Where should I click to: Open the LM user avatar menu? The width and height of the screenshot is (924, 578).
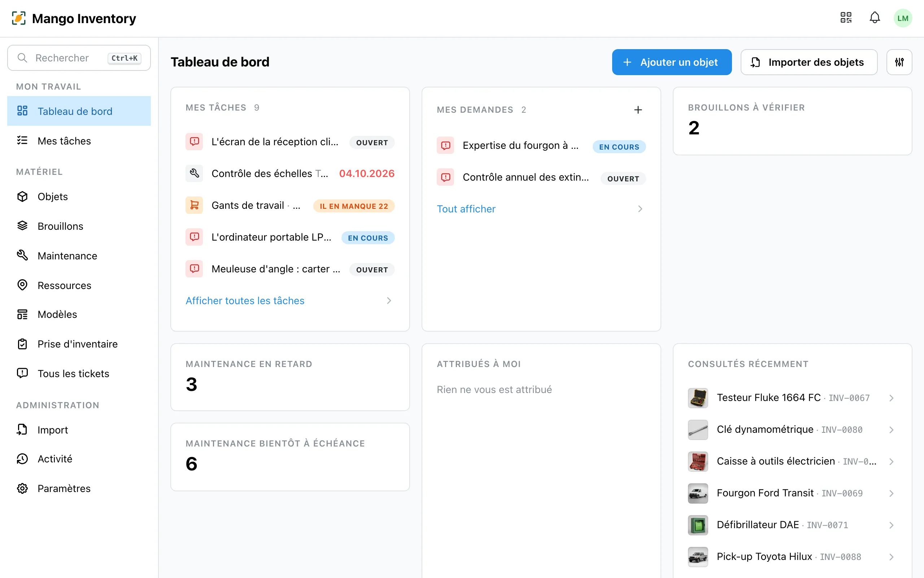click(x=903, y=18)
